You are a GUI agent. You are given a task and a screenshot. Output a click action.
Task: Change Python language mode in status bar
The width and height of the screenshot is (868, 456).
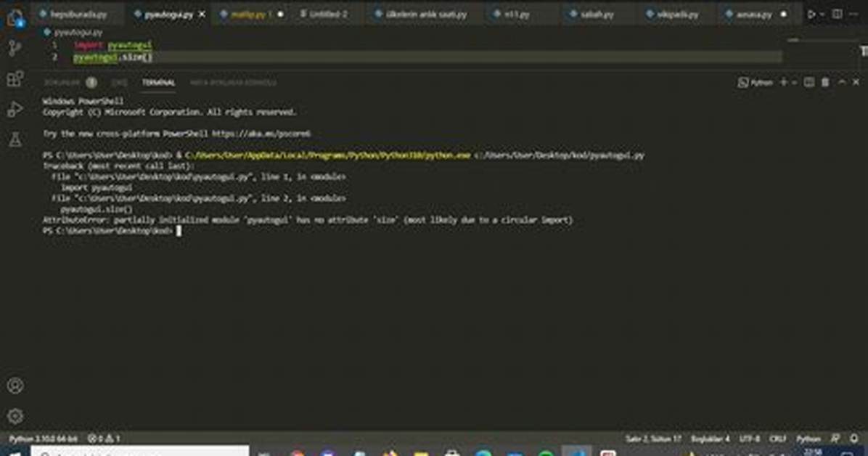pyautogui.click(x=808, y=439)
